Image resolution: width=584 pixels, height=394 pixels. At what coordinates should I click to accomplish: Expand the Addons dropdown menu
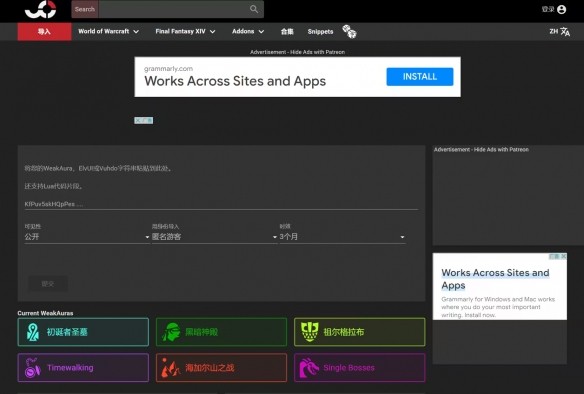point(248,32)
